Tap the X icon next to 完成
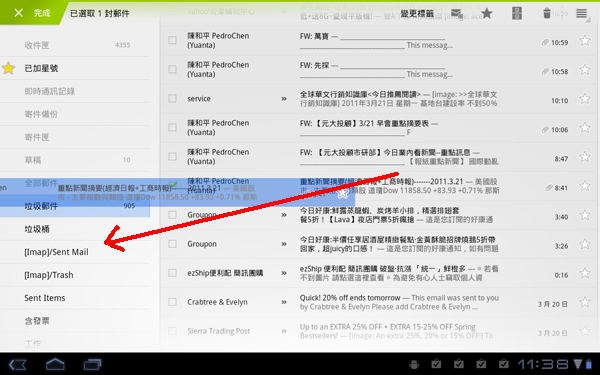600x375 pixels. click(18, 13)
